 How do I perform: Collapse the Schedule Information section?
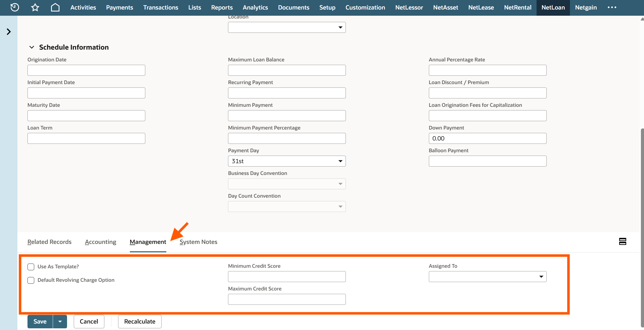[32, 47]
